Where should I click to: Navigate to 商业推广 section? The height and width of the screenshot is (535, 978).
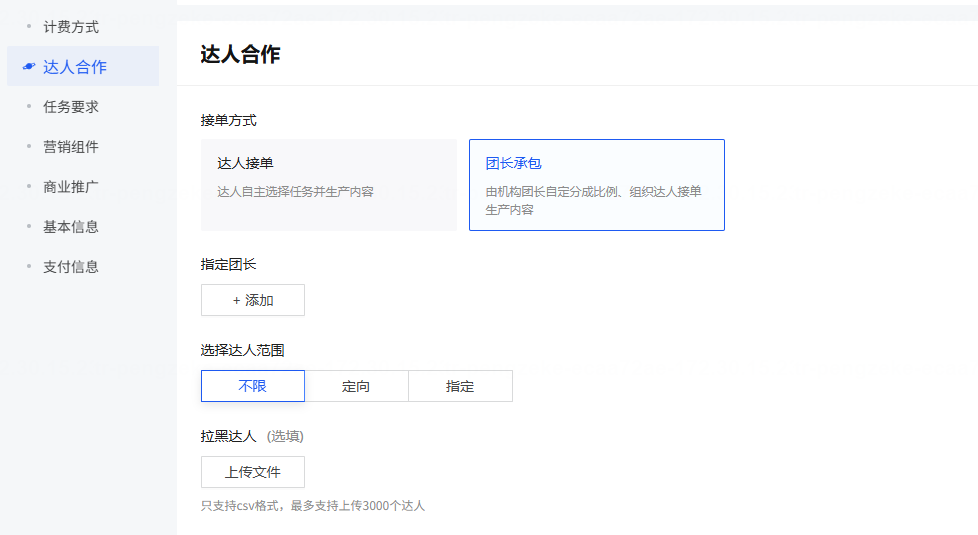click(x=70, y=186)
